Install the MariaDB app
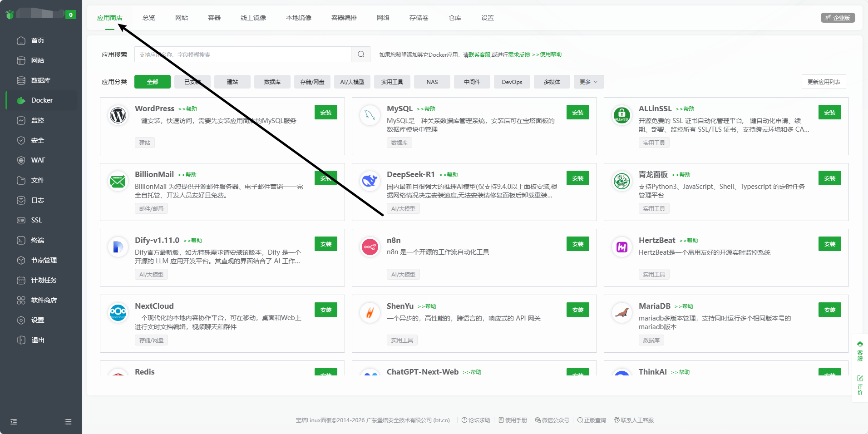The width and height of the screenshot is (868, 434). (830, 310)
